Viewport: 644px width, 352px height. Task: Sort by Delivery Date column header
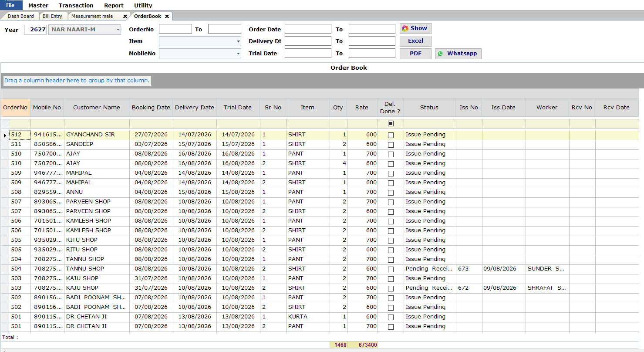coord(195,108)
